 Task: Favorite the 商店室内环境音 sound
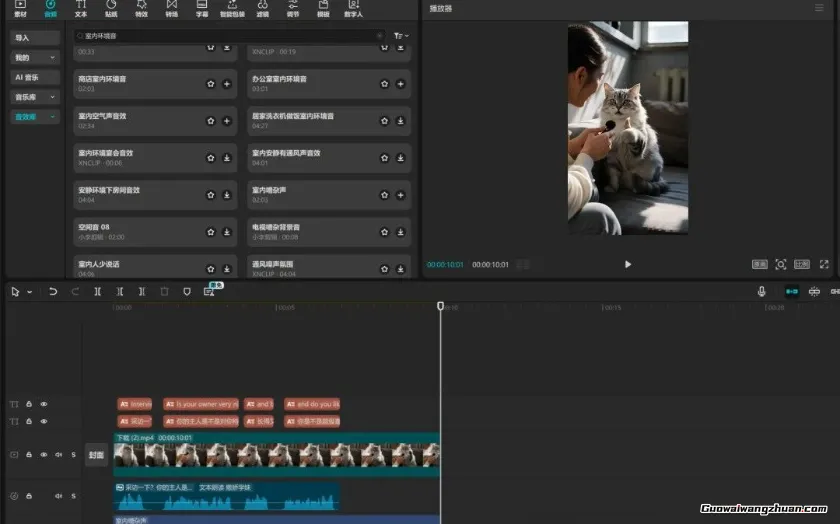pos(211,84)
